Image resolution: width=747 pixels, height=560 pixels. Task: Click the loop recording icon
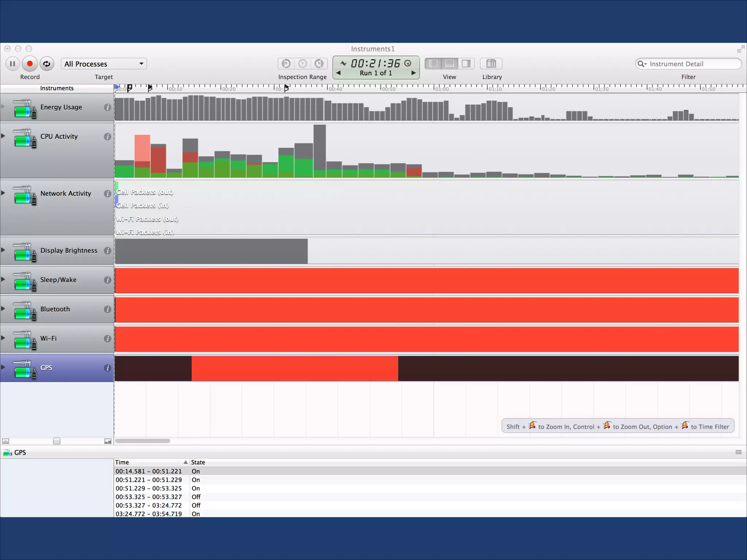[47, 64]
